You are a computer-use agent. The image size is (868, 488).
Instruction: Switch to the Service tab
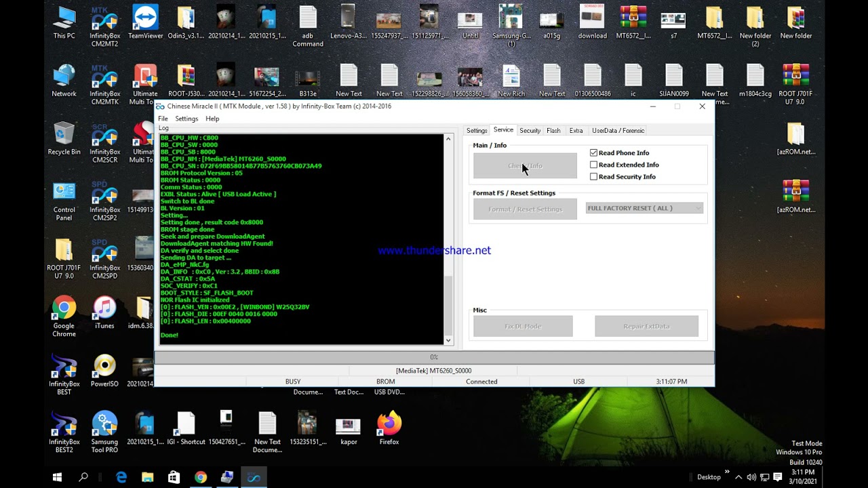[x=503, y=130]
